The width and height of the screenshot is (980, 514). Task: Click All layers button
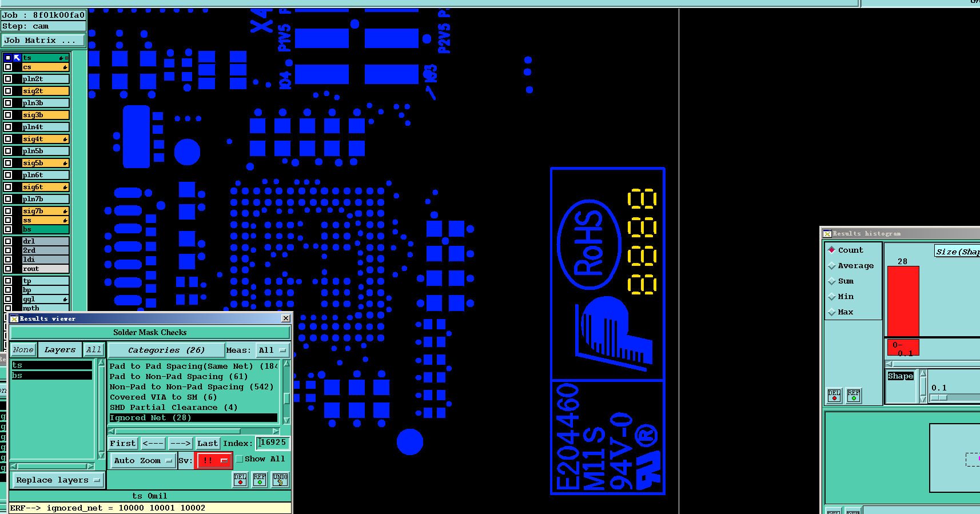click(94, 350)
